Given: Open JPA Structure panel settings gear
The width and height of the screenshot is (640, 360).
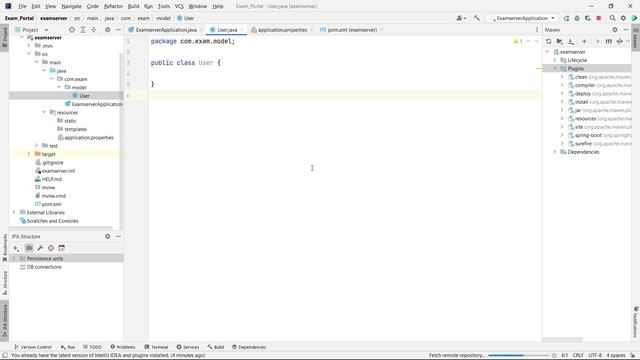Looking at the screenshot, I should tap(107, 236).
